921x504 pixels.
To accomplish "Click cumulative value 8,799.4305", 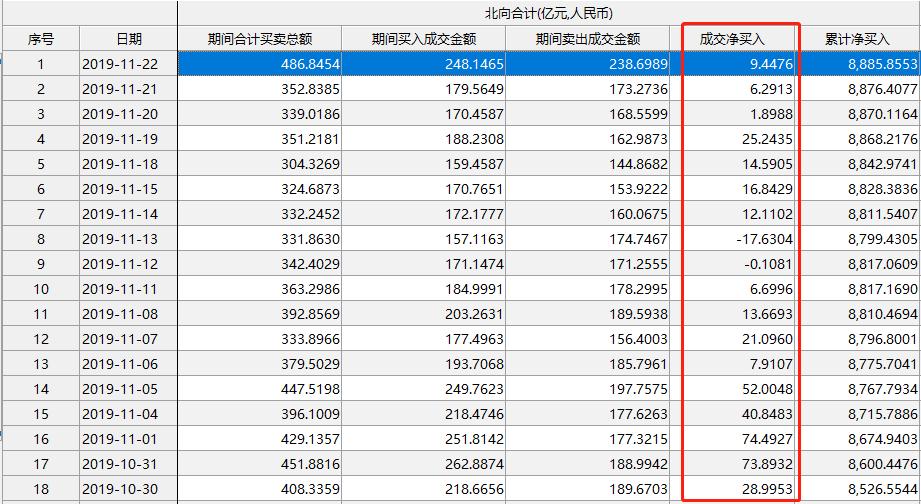I will 857,238.
